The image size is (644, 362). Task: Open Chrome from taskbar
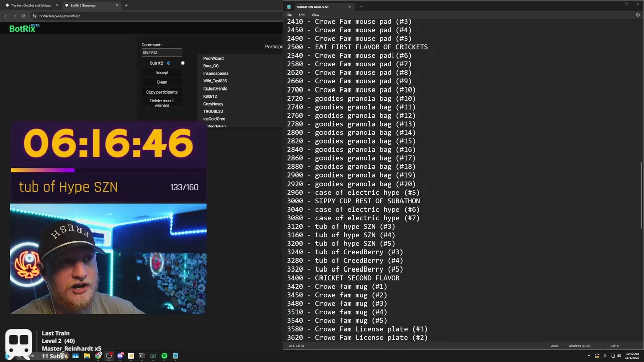coord(98,356)
